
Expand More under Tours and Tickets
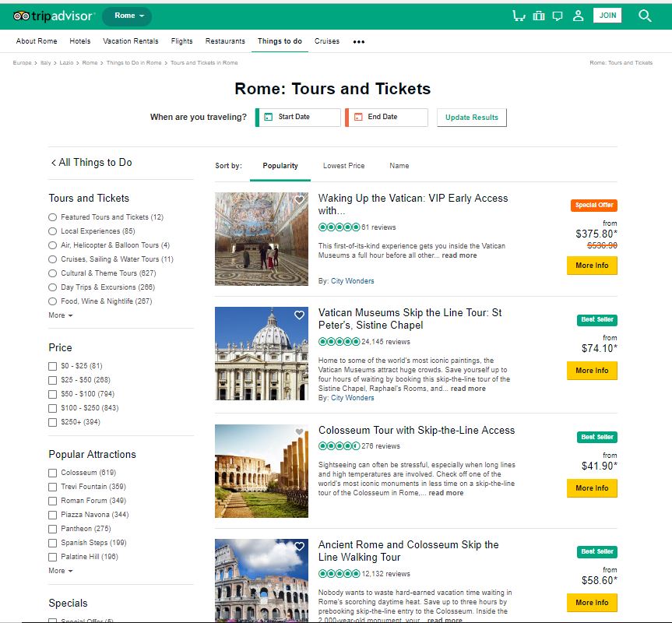[59, 315]
